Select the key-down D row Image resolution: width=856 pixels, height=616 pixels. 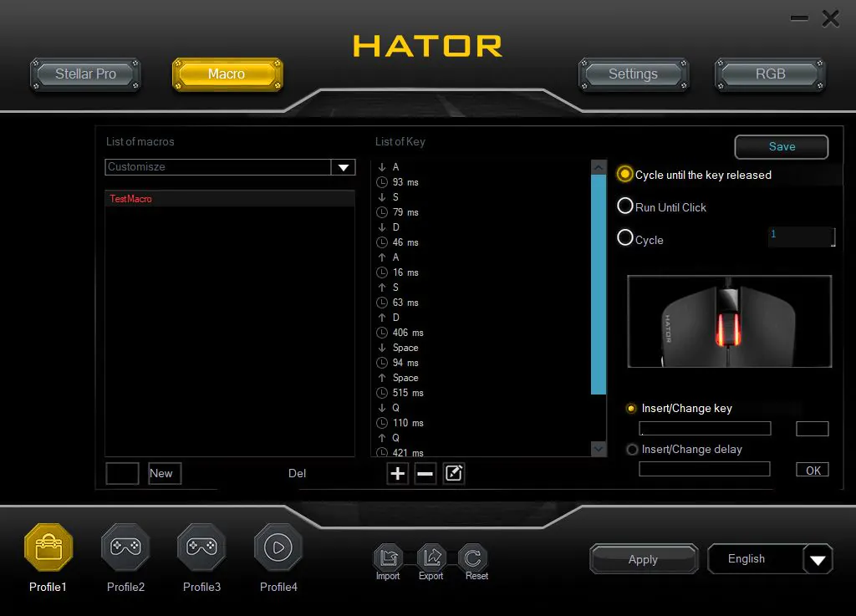(482, 227)
